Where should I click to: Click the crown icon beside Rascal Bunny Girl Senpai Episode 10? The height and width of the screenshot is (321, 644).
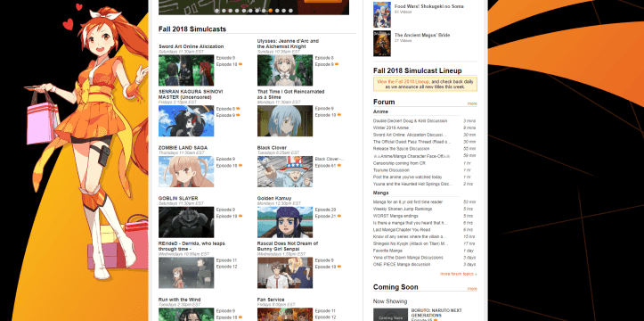(x=339, y=267)
